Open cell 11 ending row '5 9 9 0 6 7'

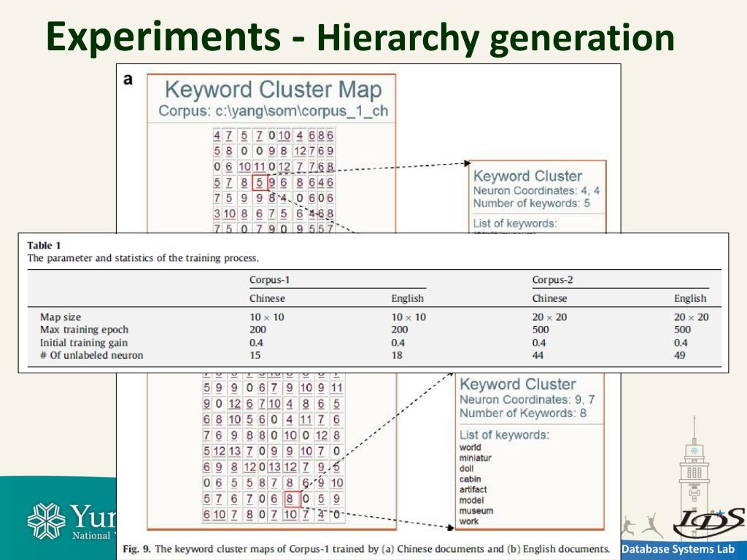[x=337, y=388]
